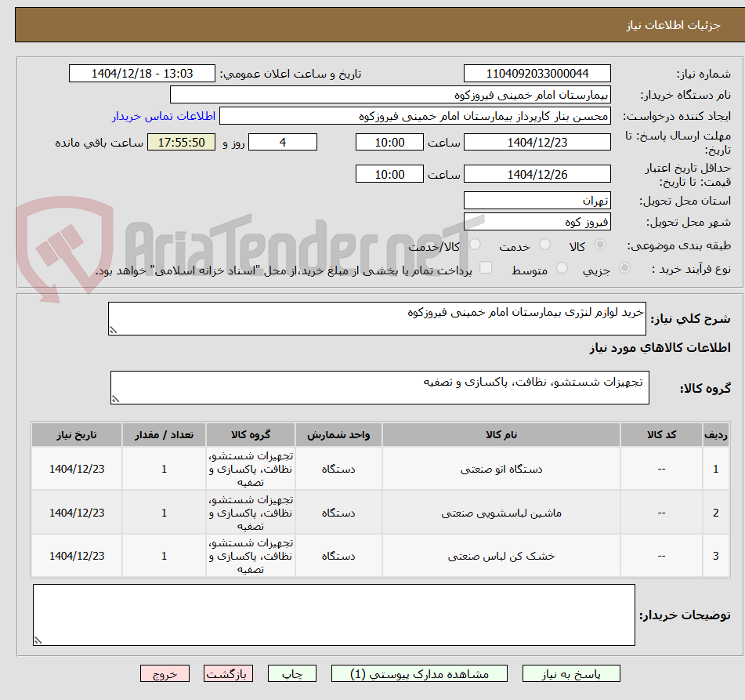Click the unit cell in خشک کن لباس صنعتی row
745x700 pixels.
coord(338,556)
